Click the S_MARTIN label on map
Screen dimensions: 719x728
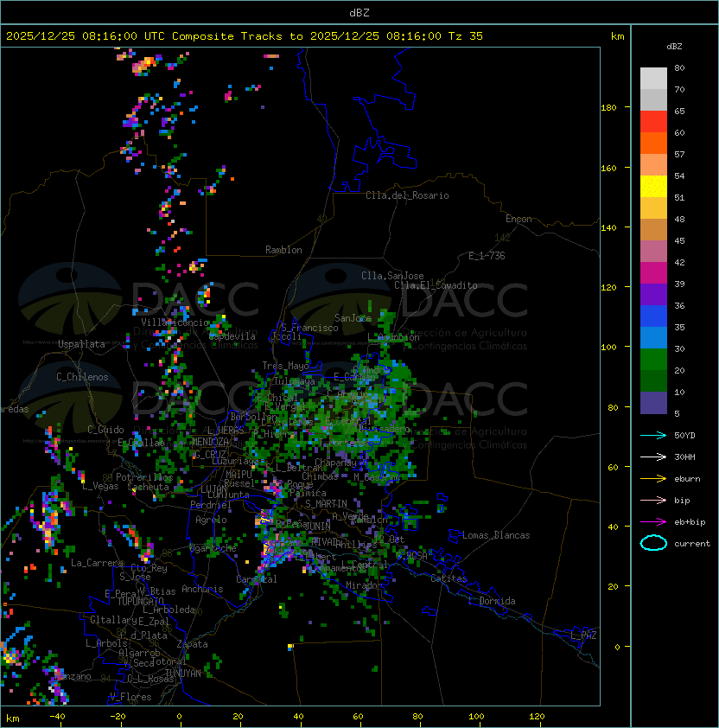point(326,503)
